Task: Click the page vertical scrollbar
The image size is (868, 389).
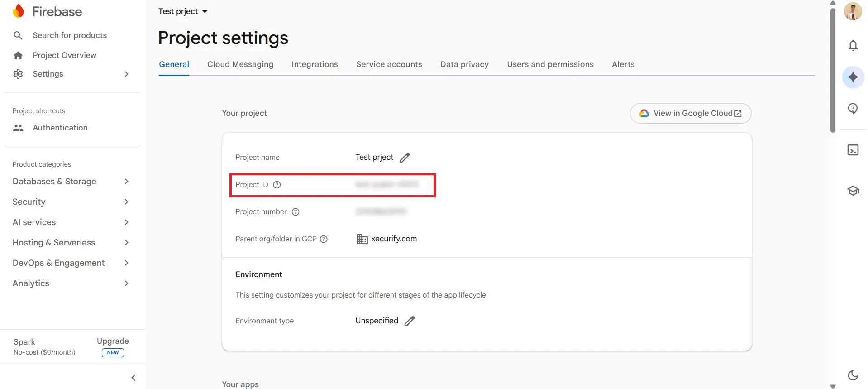Action: tap(833, 70)
